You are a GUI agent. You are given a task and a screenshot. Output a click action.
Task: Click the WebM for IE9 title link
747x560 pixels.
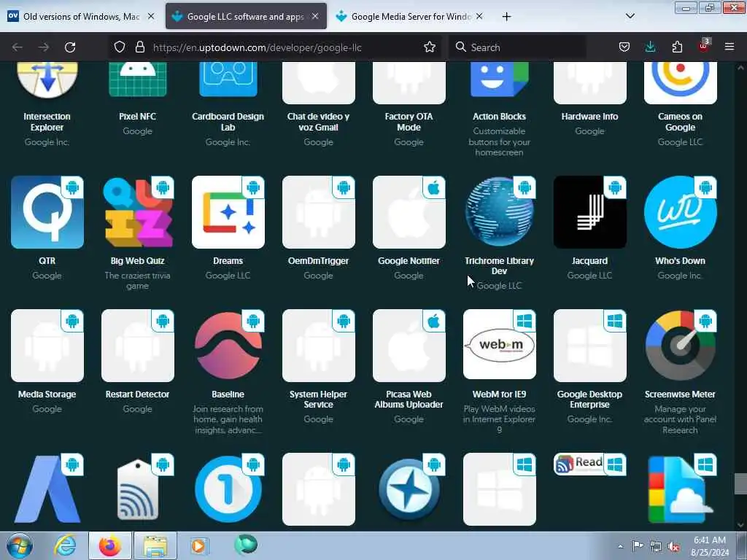pyautogui.click(x=499, y=394)
